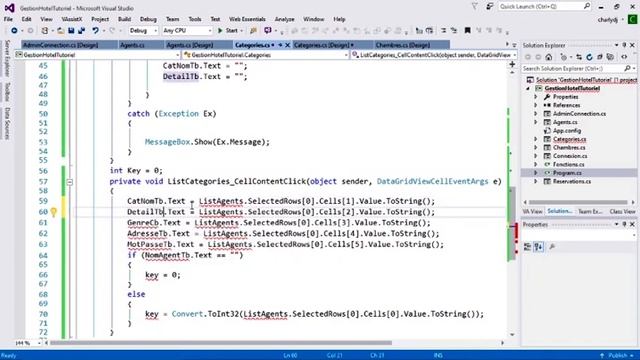640x360 pixels.
Task: Select Program.cs in Solution Explorer
Action: pos(567,173)
